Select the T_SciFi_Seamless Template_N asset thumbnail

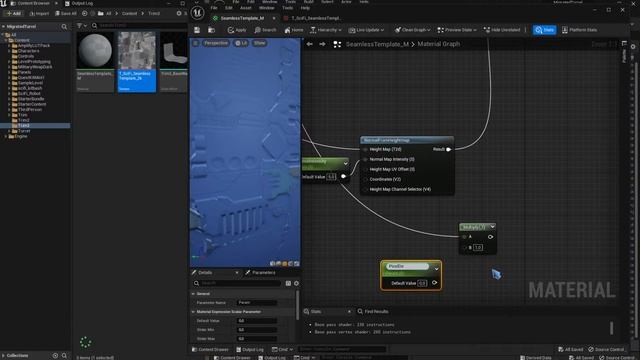tap(137, 50)
